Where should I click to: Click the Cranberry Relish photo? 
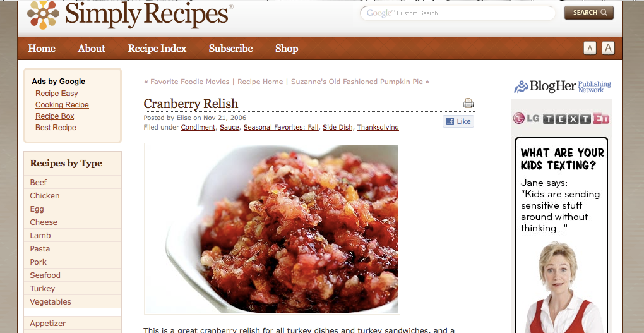coord(271,229)
